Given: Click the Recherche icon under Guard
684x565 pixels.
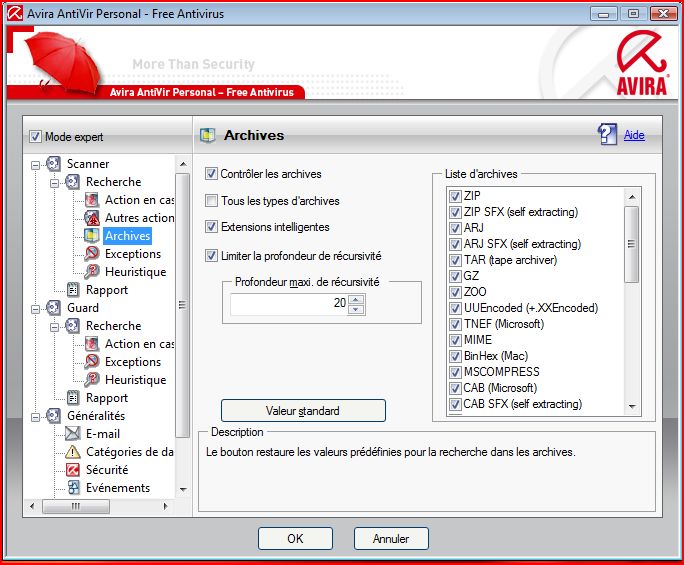Looking at the screenshot, I should pyautogui.click(x=72, y=325).
